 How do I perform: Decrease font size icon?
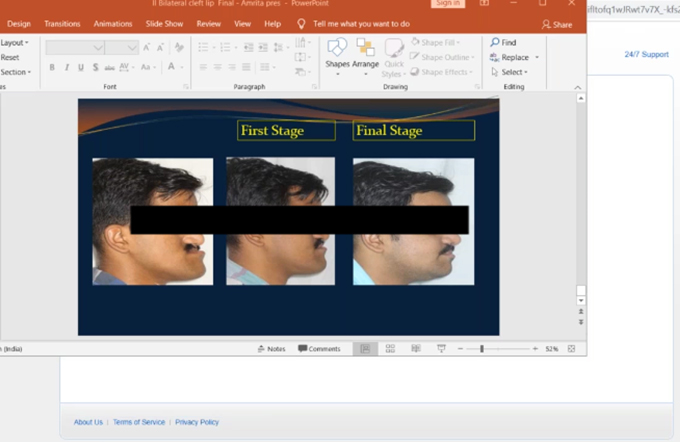[160, 48]
